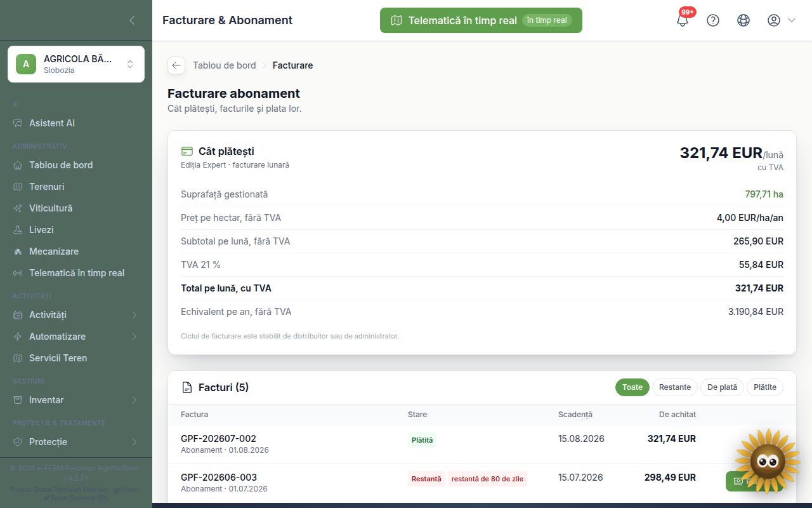Open Servicii Teren in the sidebar
Viewport: 812px width, 508px height.
(76, 358)
